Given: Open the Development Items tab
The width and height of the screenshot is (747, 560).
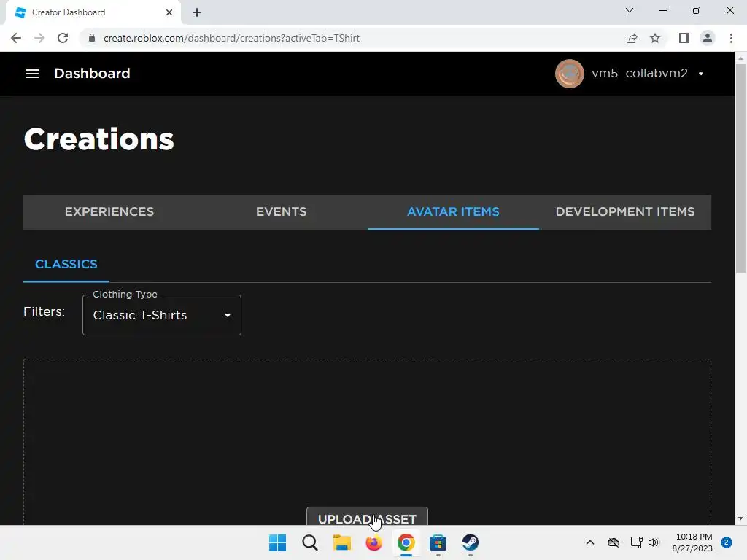Looking at the screenshot, I should pos(625,212).
